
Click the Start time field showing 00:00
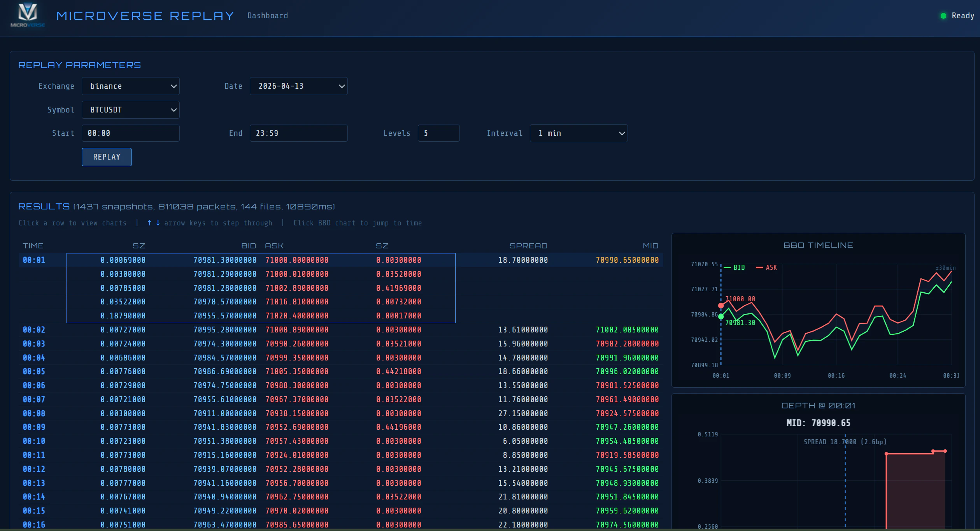(x=130, y=133)
